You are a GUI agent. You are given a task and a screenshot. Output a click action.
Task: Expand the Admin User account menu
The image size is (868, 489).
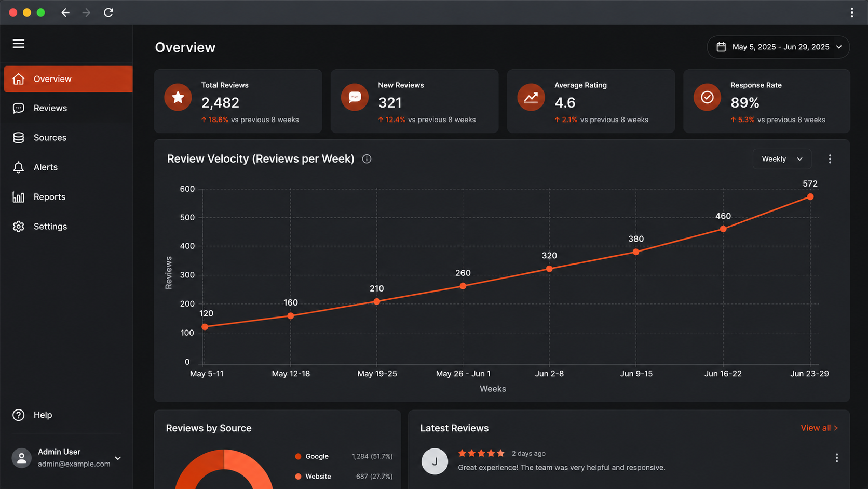coord(118,458)
